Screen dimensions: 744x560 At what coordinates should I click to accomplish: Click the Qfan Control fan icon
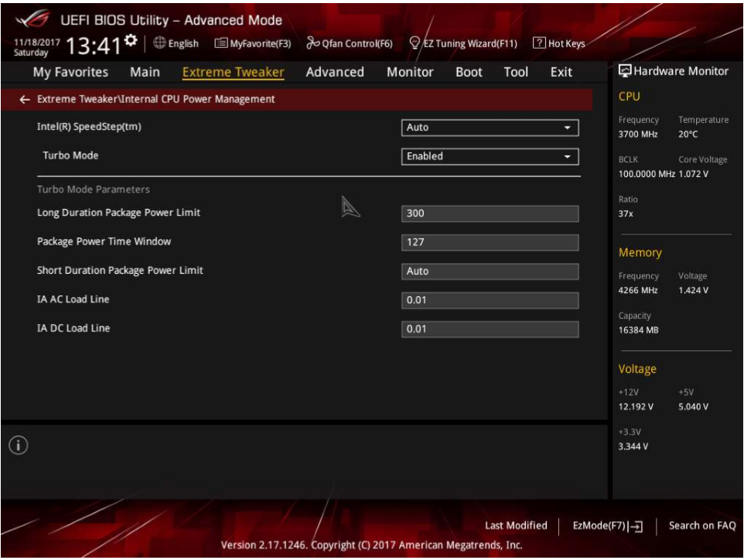pyautogui.click(x=312, y=43)
